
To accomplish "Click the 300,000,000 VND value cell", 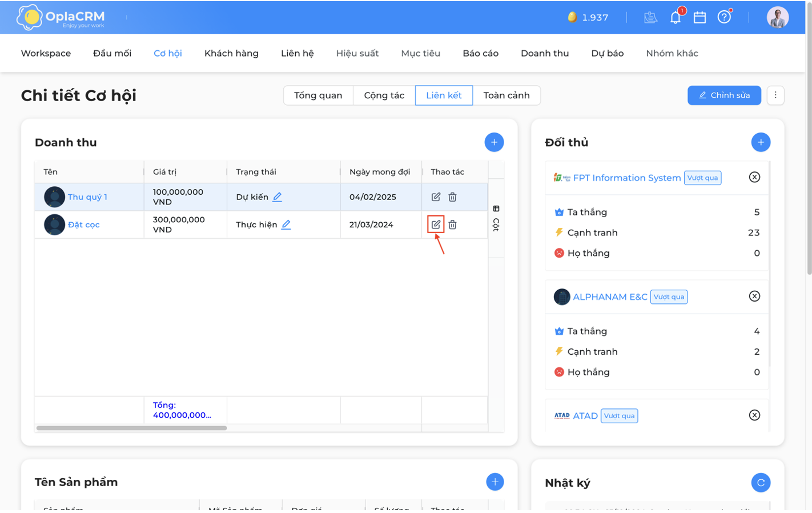I will pos(185,225).
